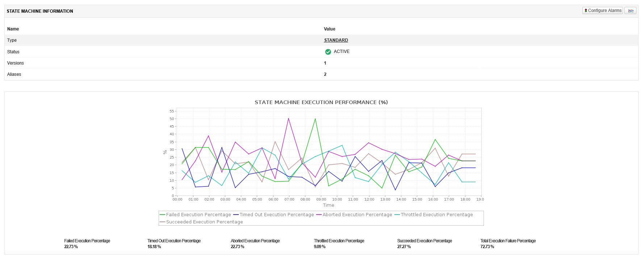Click the Aliases value 2
644x259 pixels.
325,74
